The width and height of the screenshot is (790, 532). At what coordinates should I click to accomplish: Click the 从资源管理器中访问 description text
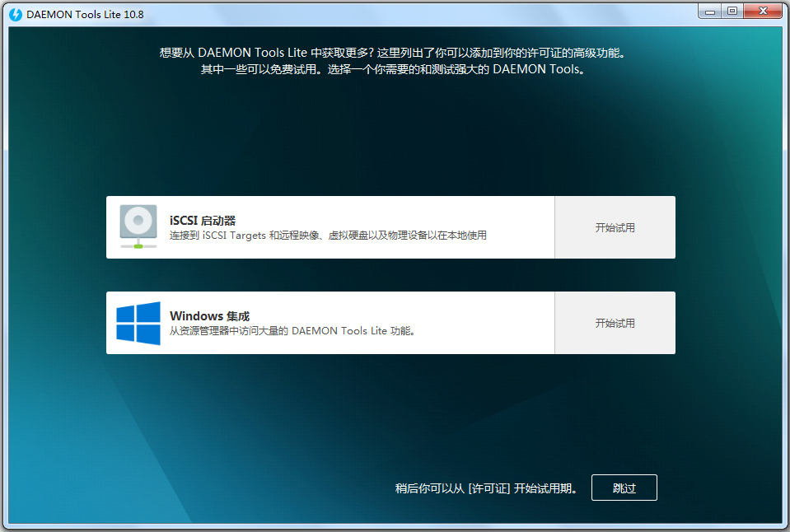pyautogui.click(x=292, y=331)
